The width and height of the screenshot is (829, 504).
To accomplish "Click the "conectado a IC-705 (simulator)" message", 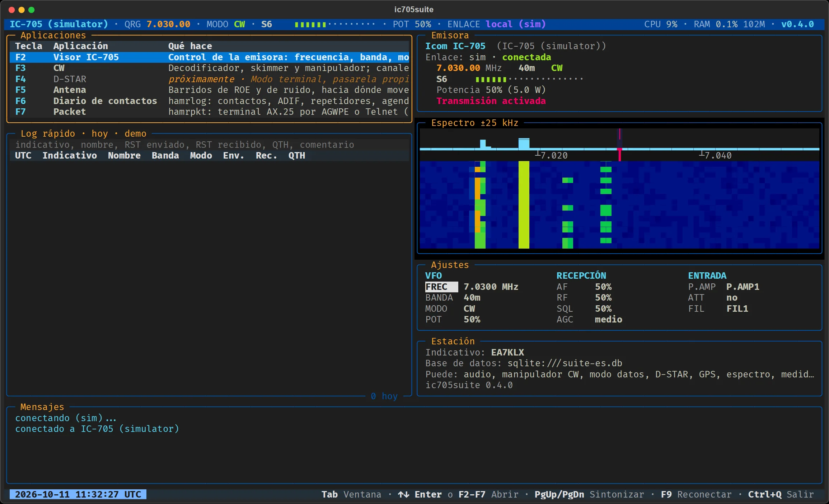I will (x=97, y=429).
